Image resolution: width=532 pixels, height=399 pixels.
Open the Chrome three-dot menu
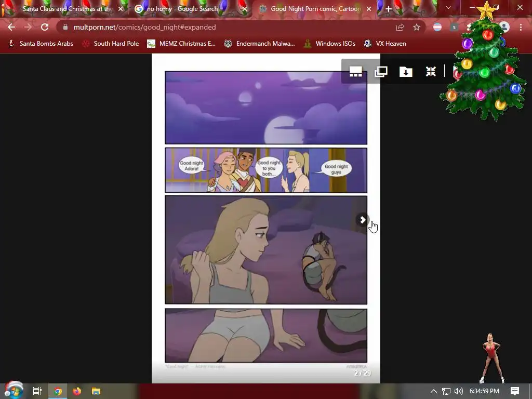[x=521, y=27]
